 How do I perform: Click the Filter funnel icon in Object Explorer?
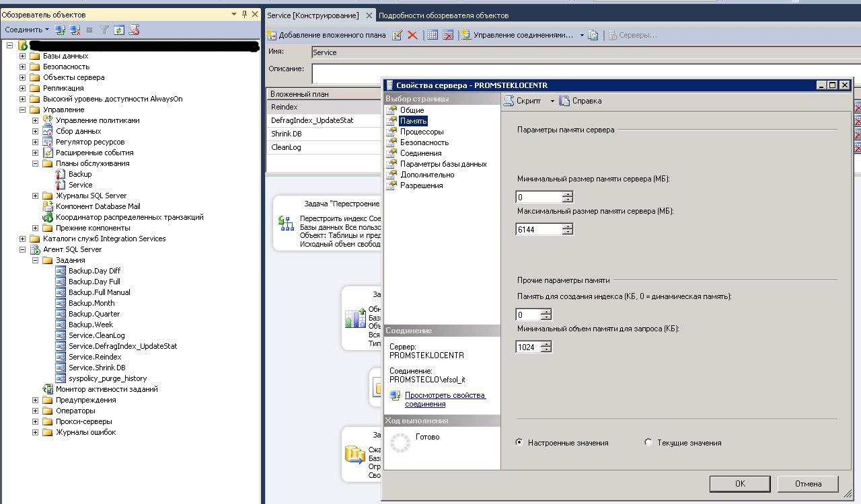click(104, 30)
